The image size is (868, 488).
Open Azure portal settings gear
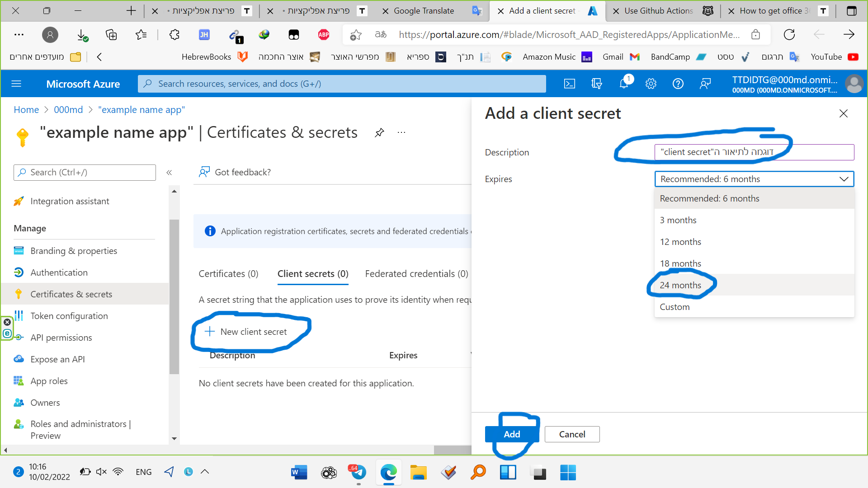click(651, 84)
